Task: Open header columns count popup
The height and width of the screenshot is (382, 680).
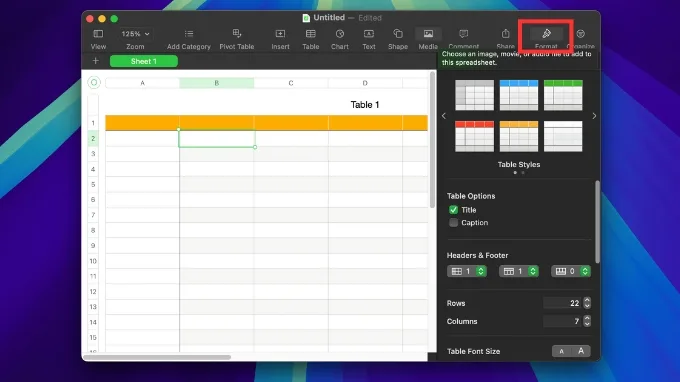Action: (467, 271)
